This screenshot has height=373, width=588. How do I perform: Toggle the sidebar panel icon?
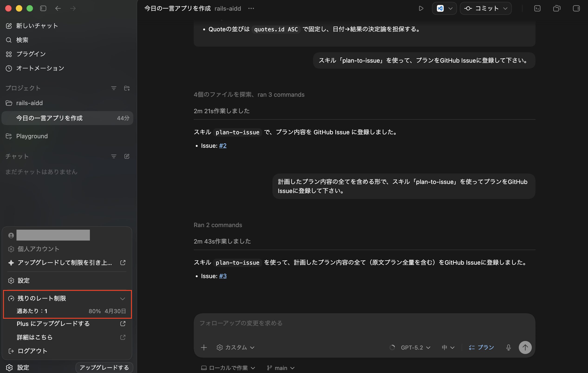pos(43,9)
